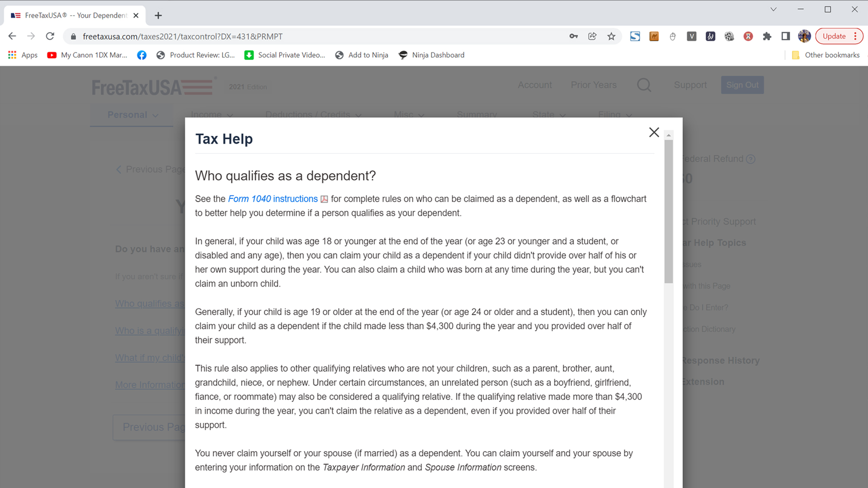Expand the Income menu dropdown

(210, 115)
